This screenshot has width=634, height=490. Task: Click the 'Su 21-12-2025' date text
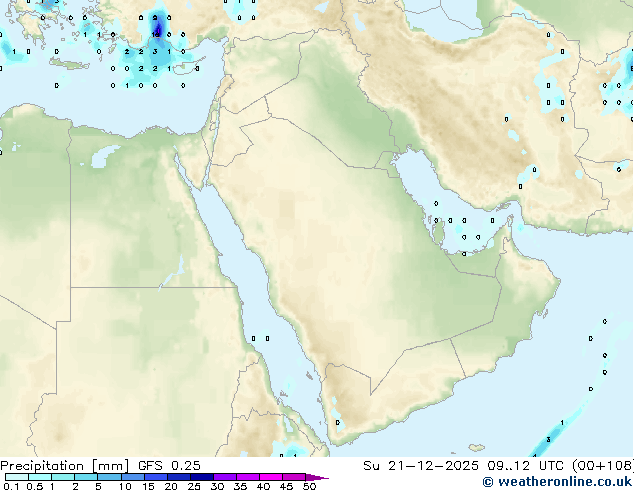point(421,466)
